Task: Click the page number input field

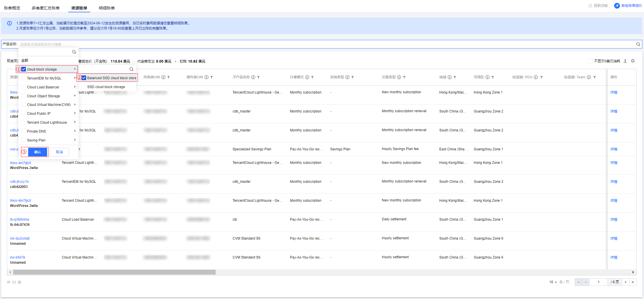Action: point(598,282)
